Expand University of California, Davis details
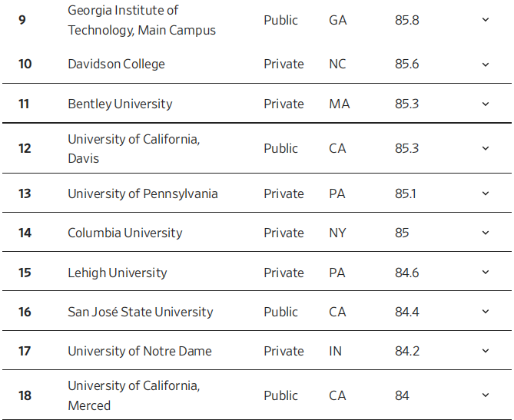 click(485, 148)
